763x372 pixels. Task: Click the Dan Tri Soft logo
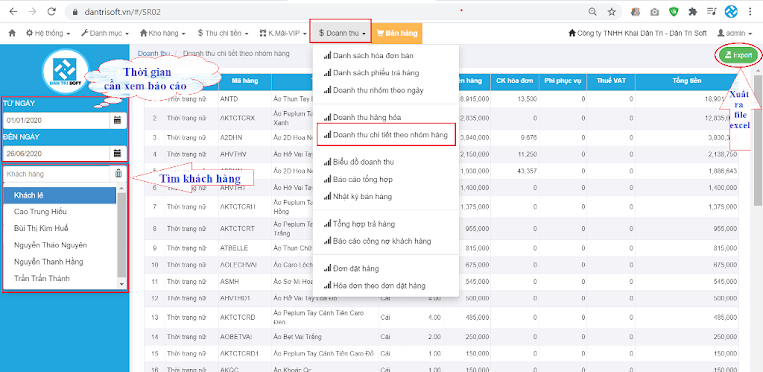pyautogui.click(x=66, y=71)
